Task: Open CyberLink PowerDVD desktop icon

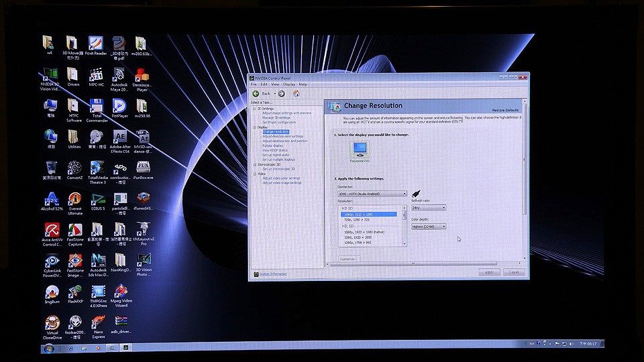Action: click(52, 265)
